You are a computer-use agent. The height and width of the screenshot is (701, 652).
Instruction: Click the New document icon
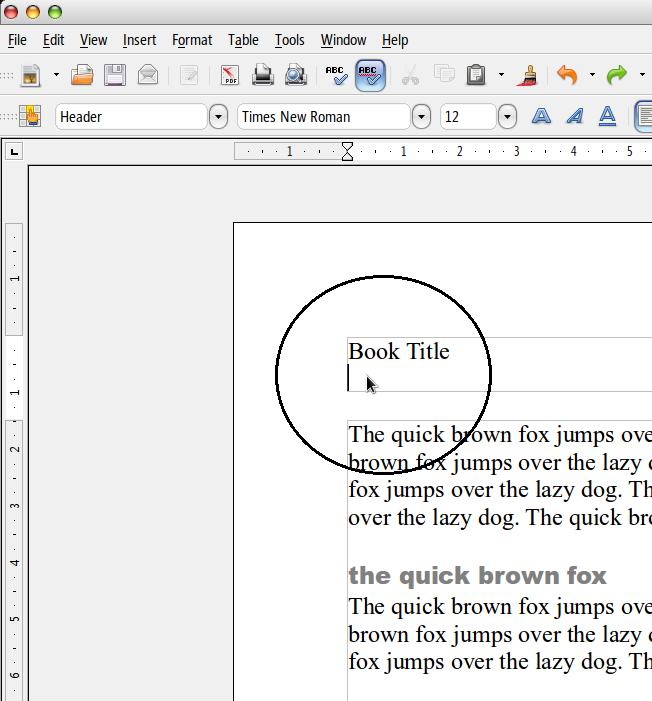(31, 75)
